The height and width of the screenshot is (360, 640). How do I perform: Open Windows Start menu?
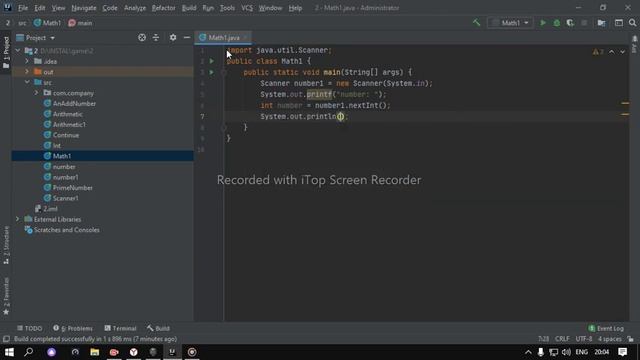9,352
